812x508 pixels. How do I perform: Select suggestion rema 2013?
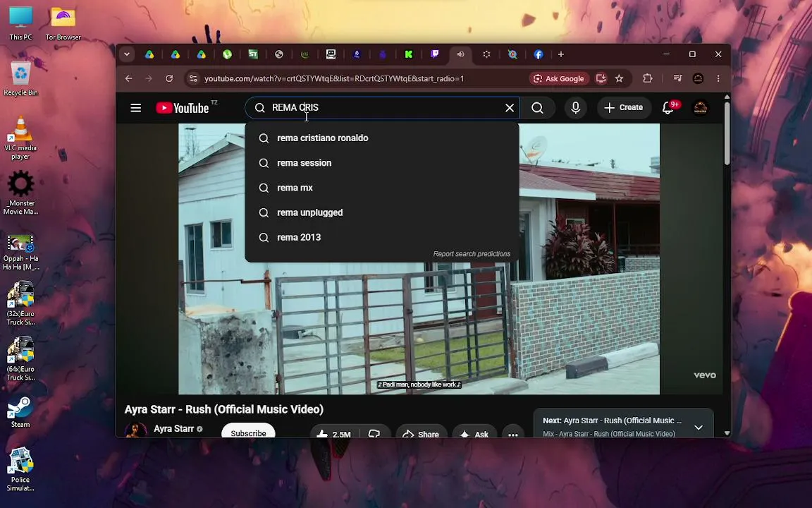[382, 237]
